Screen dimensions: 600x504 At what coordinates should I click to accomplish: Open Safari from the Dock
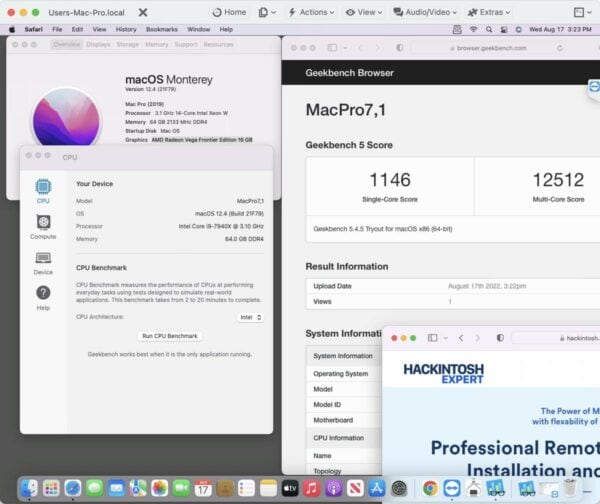pyautogui.click(x=73, y=488)
